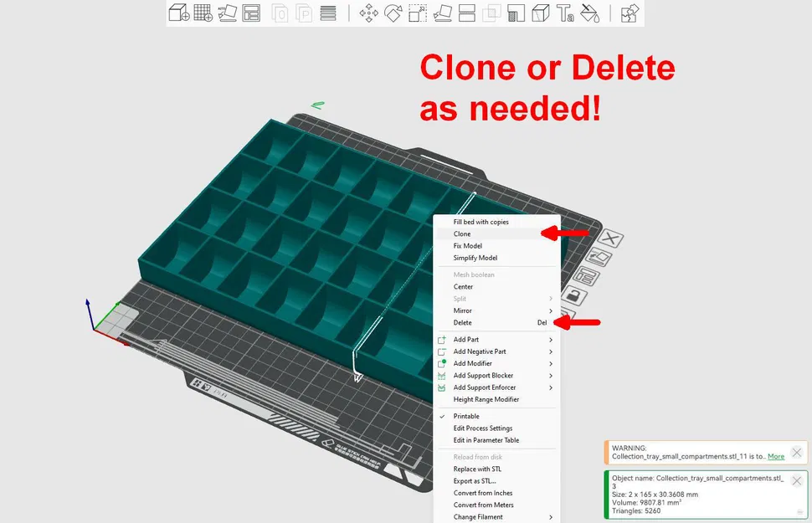Image resolution: width=812 pixels, height=523 pixels.
Task: Select Height Range Modifier
Action: coord(496,399)
